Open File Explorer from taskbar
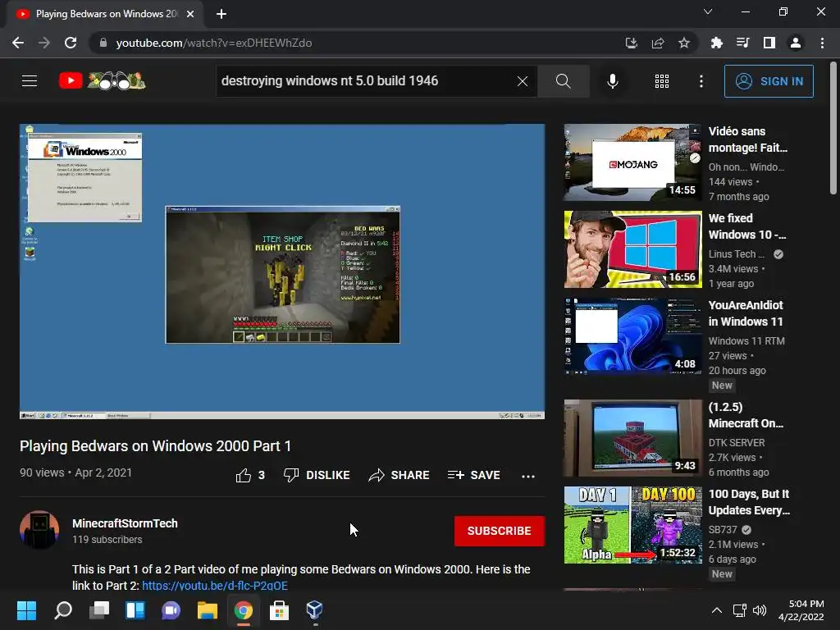840x630 pixels. coord(208,610)
